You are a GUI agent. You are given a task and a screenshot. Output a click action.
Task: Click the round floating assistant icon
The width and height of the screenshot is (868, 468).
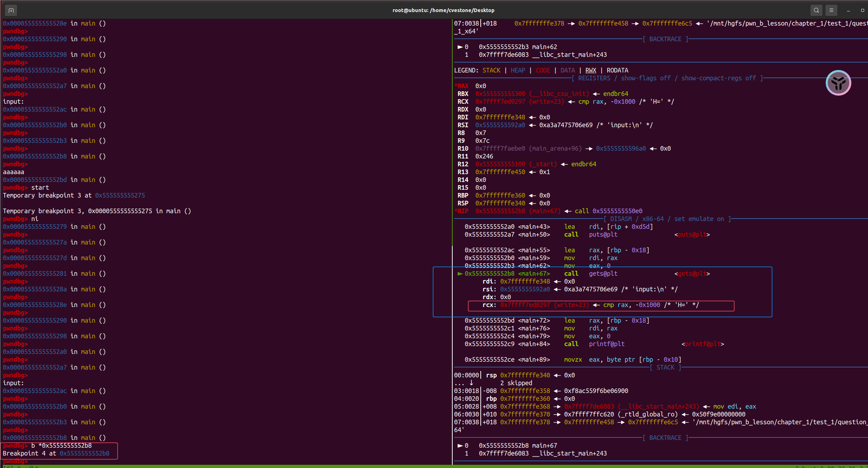pyautogui.click(x=838, y=83)
